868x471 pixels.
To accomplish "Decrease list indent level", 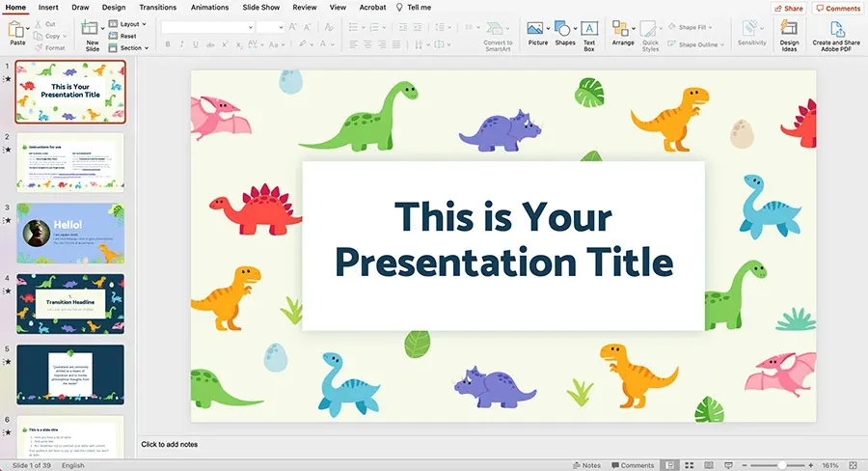I will (403, 27).
